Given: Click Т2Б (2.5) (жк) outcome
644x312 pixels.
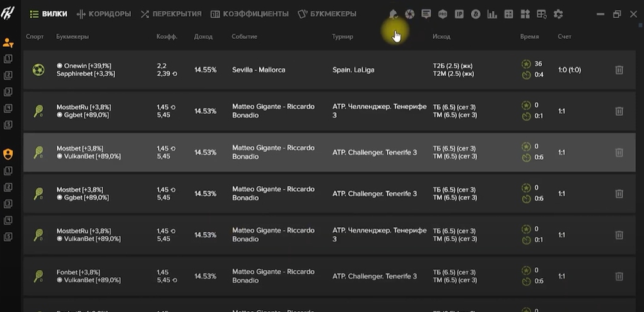Looking at the screenshot, I should pyautogui.click(x=454, y=66).
